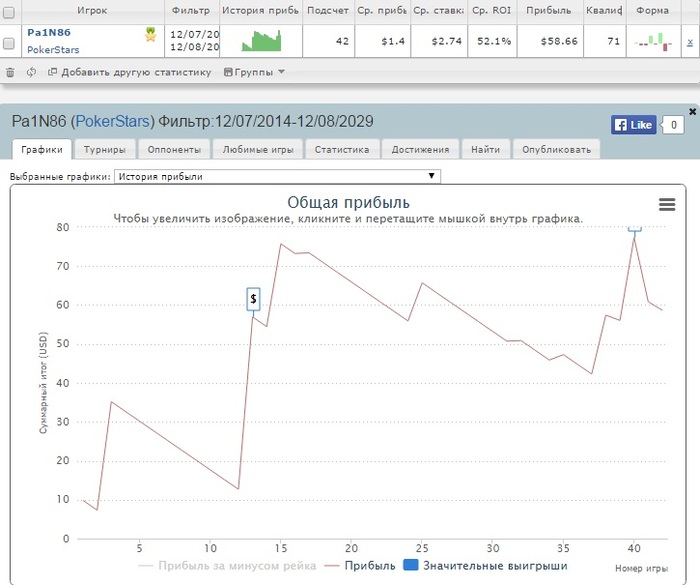This screenshot has height=585, width=700.
Task: Click the Facebook like count 0
Action: [674, 125]
